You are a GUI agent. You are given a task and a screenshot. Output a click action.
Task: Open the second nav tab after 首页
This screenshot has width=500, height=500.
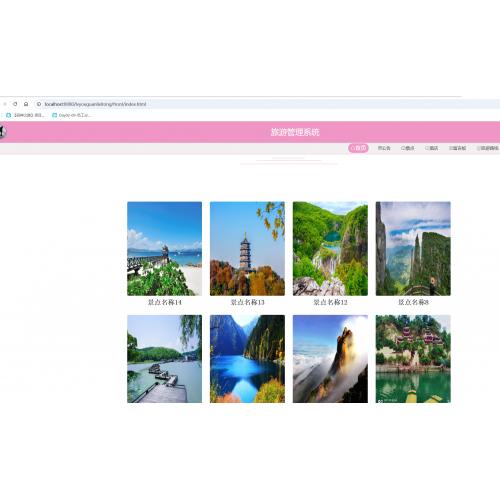(384, 148)
